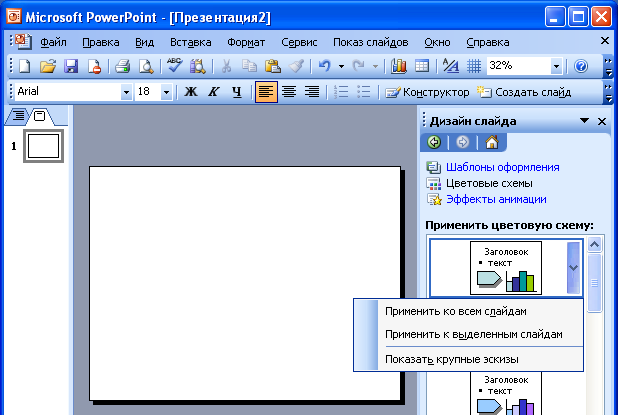Select the first color scheme thumbnail

pyautogui.click(x=506, y=268)
